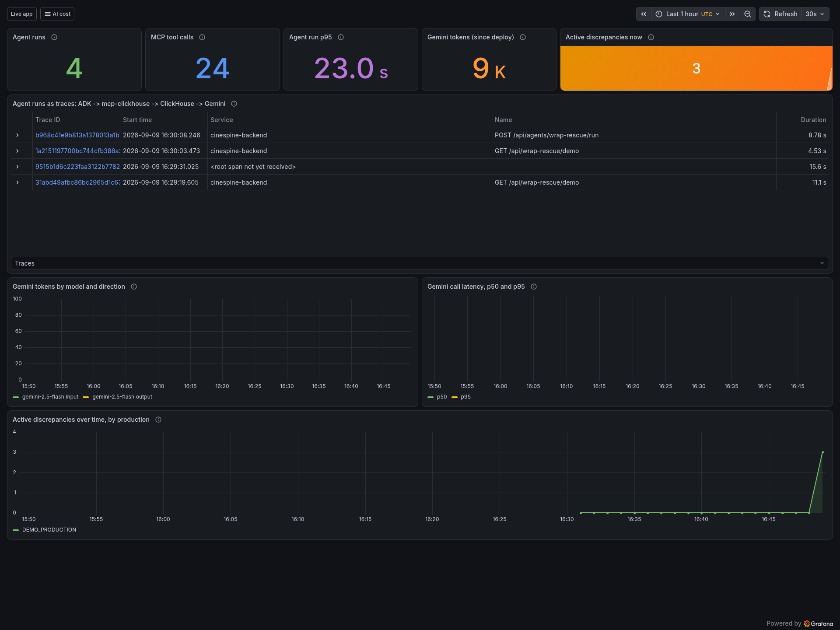This screenshot has height=630, width=840.
Task: Sort by Start time column header
Action: coord(137,120)
